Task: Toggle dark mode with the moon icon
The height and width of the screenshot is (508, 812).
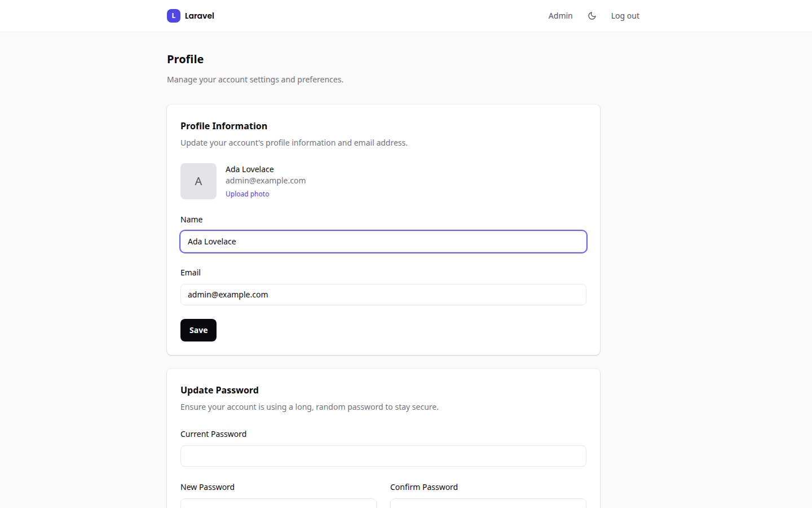Action: click(592, 16)
